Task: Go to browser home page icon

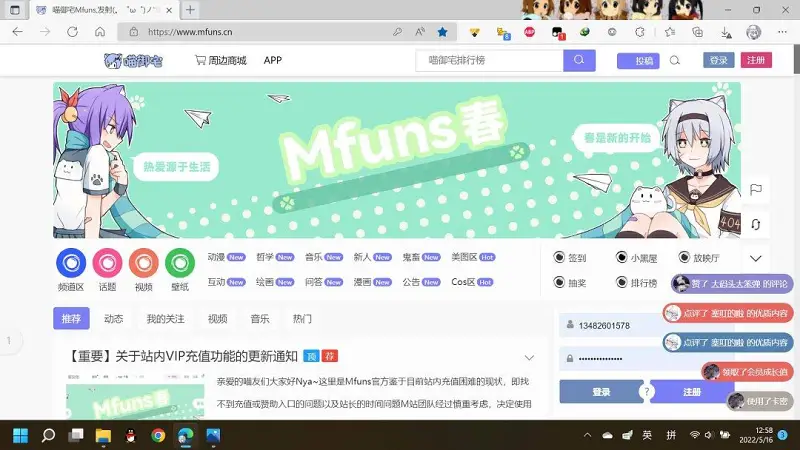Action: click(x=100, y=32)
